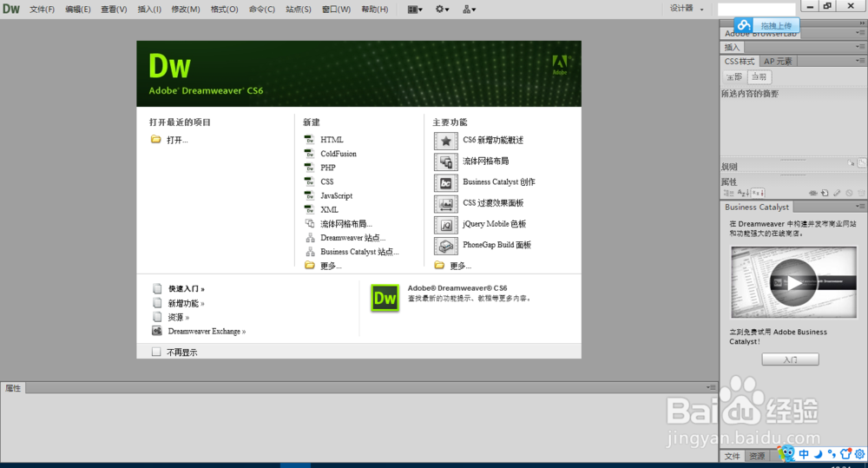Create a new XML document icon
The width and height of the screenshot is (868, 468).
point(310,209)
